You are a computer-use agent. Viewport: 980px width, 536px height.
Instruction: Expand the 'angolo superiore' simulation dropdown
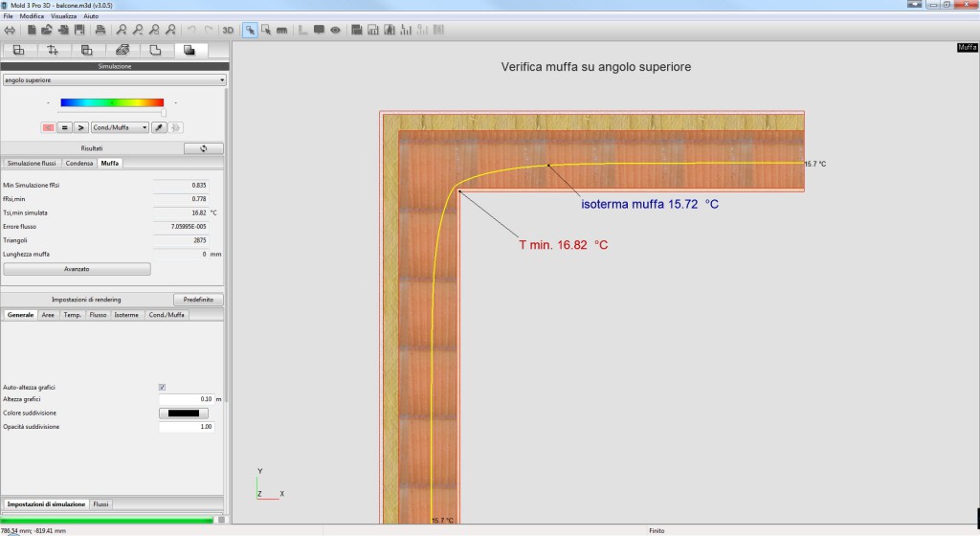(115, 80)
